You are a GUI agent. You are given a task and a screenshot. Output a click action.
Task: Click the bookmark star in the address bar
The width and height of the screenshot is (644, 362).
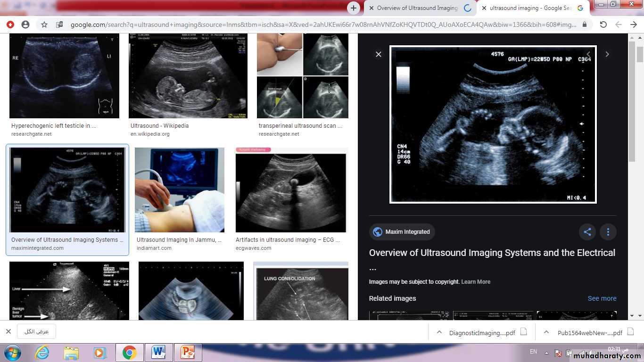(44, 25)
